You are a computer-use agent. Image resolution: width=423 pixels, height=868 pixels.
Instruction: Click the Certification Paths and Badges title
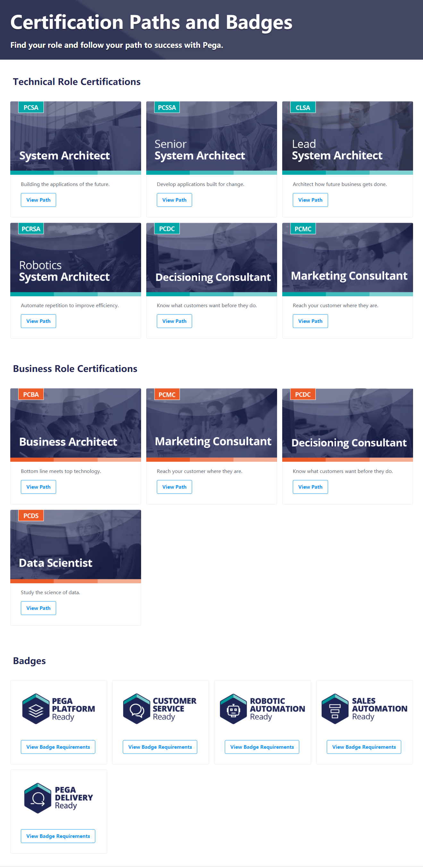pos(151,22)
